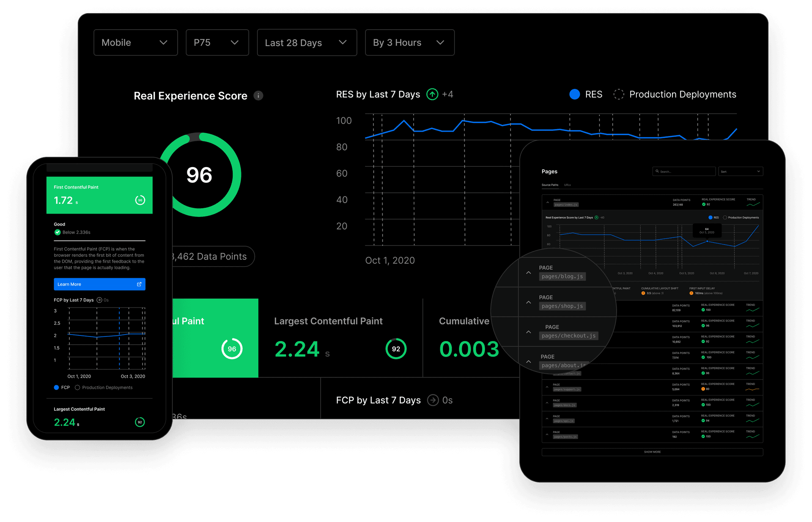The height and width of the screenshot is (522, 812).
Task: Toggle the FCP legend dot on phone chart
Action: coord(56,387)
